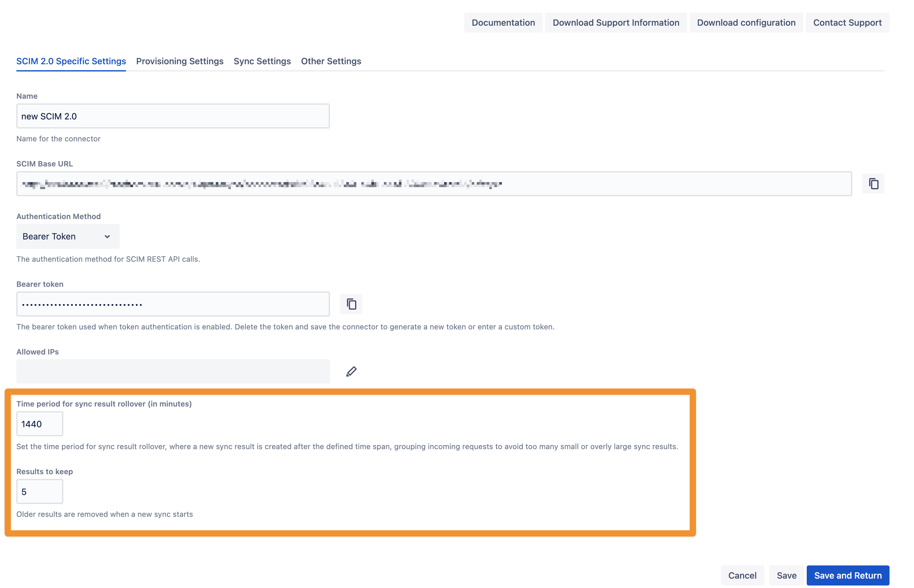Screen dimensions: 914x588
Task: Click the Save button
Action: click(786, 575)
